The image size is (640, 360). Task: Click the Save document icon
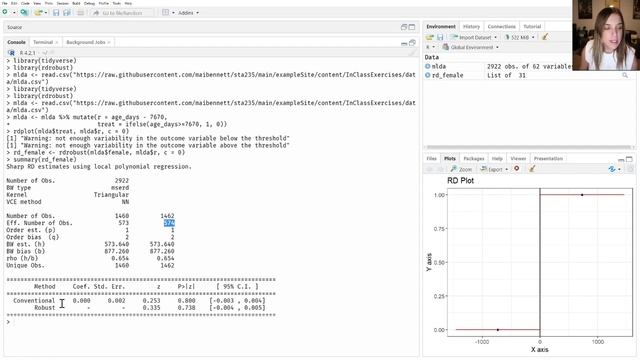pos(56,13)
